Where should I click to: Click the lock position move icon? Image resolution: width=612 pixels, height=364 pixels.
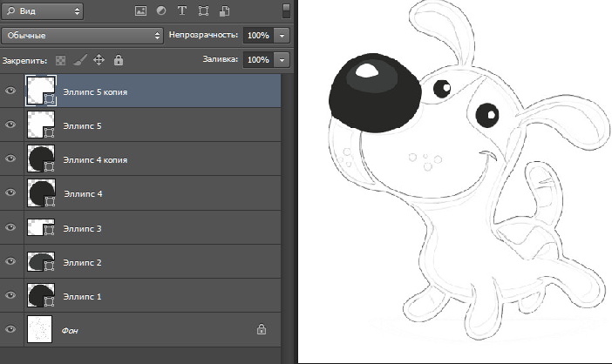pos(99,61)
